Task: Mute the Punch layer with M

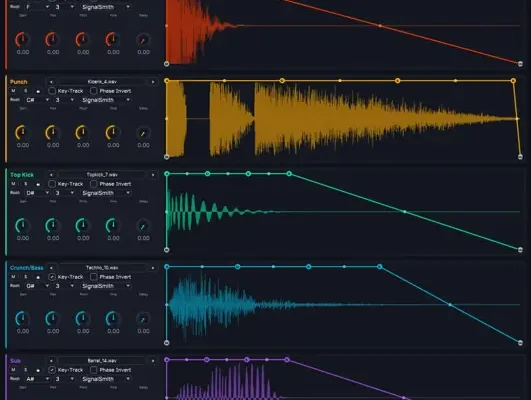Action: [13, 91]
